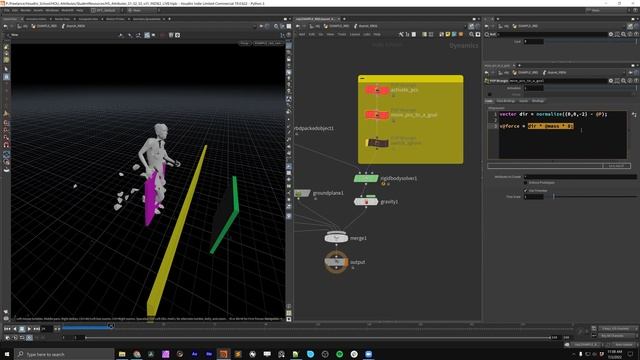
Task: Open the Windows menu
Action: (x=52, y=10)
